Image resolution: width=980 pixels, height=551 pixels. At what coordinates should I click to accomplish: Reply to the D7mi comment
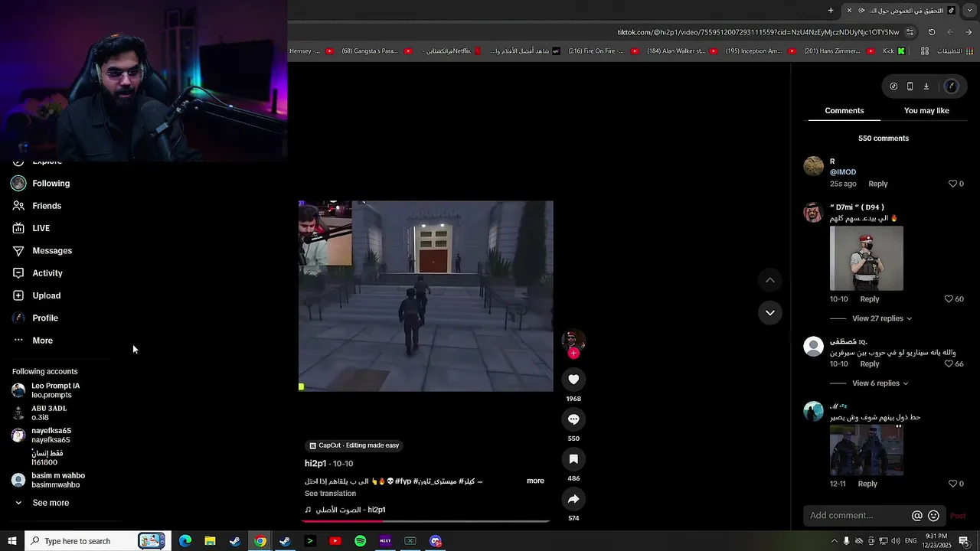tap(870, 299)
